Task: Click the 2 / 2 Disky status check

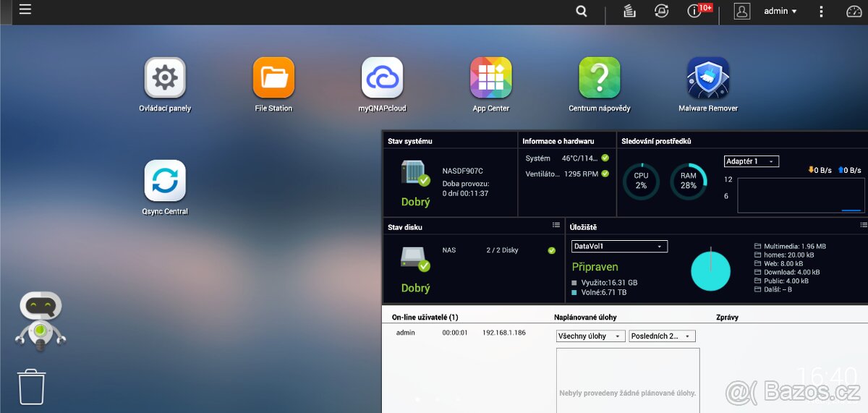Action: [x=551, y=250]
